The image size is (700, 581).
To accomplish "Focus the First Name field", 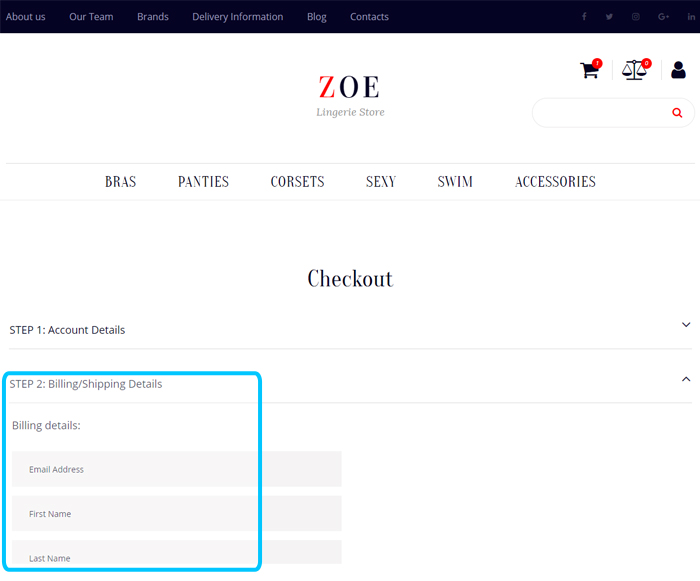I will (176, 514).
